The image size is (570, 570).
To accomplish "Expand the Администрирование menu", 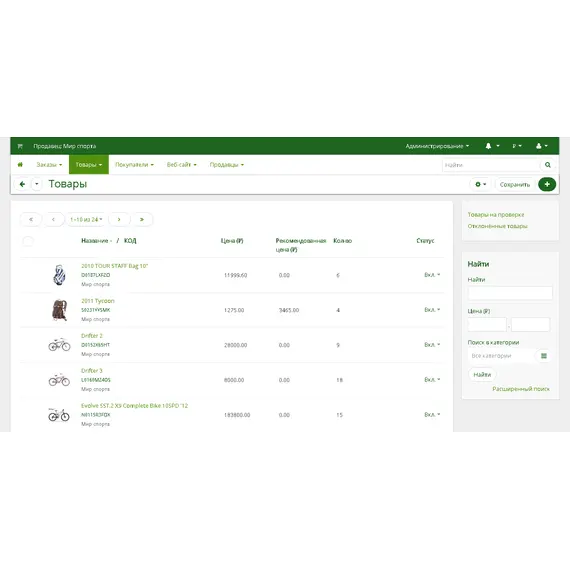I will click(x=437, y=146).
